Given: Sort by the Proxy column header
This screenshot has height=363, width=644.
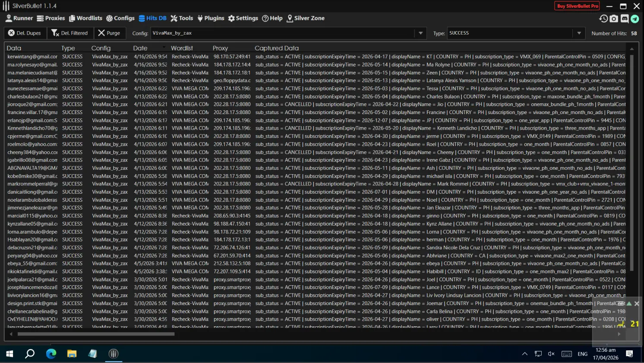Looking at the screenshot, I should point(220,48).
